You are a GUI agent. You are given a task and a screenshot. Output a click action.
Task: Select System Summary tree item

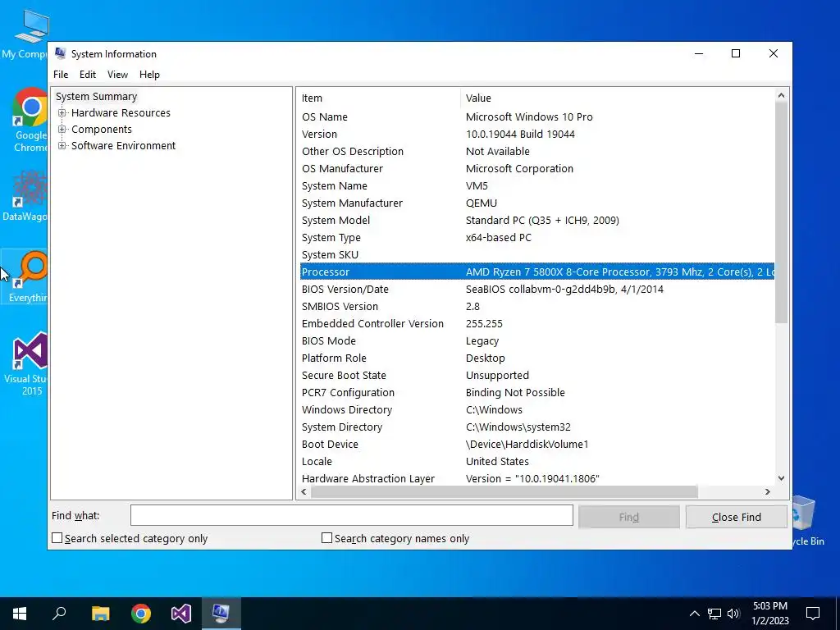[97, 97]
